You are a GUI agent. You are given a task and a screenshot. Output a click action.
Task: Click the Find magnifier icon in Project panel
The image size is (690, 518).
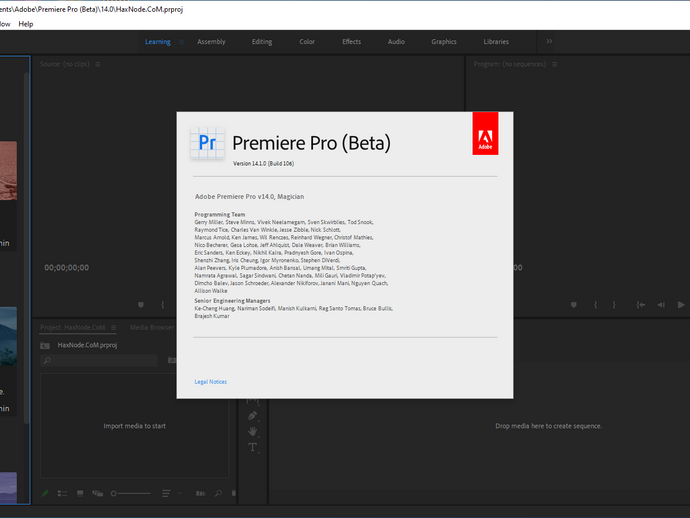(x=218, y=493)
